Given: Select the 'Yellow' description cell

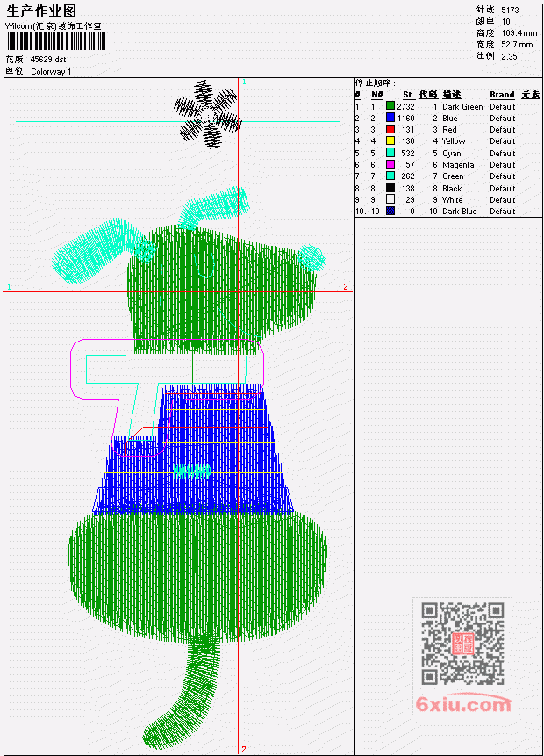Looking at the screenshot, I should point(454,141).
